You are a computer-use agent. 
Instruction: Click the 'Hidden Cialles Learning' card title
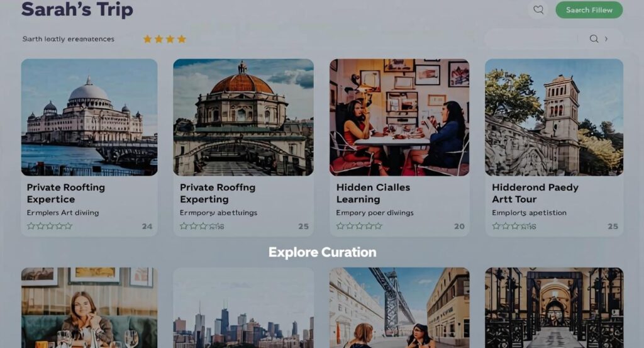click(373, 193)
